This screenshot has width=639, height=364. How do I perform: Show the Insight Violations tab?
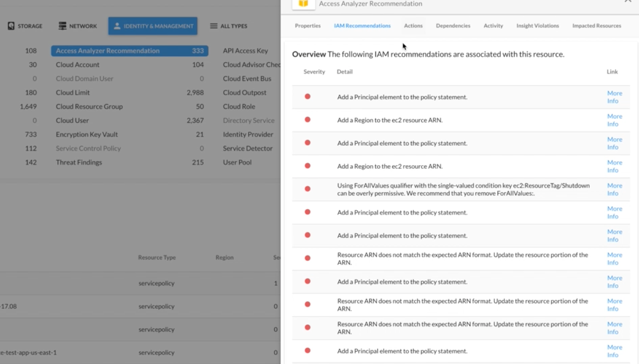(538, 25)
